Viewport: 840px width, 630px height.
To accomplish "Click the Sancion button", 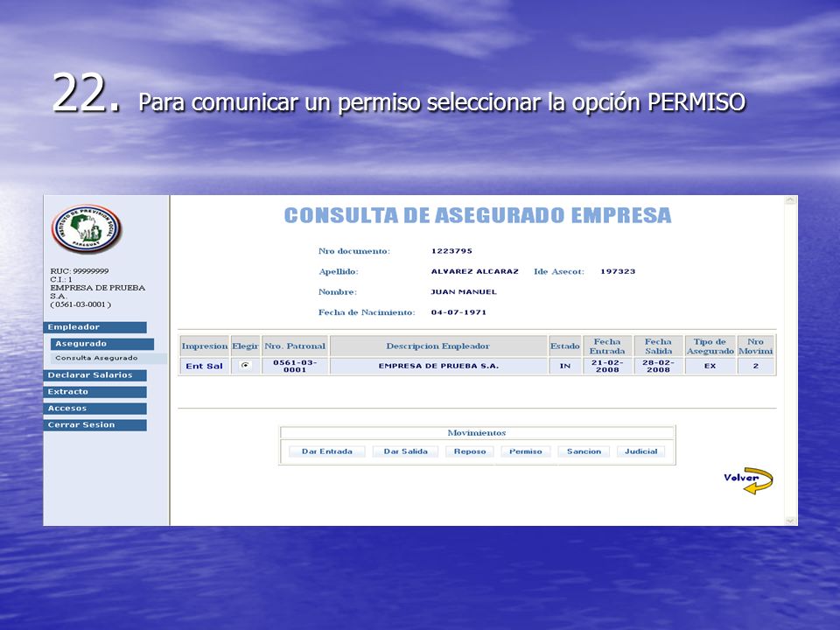I will pyautogui.click(x=584, y=451).
